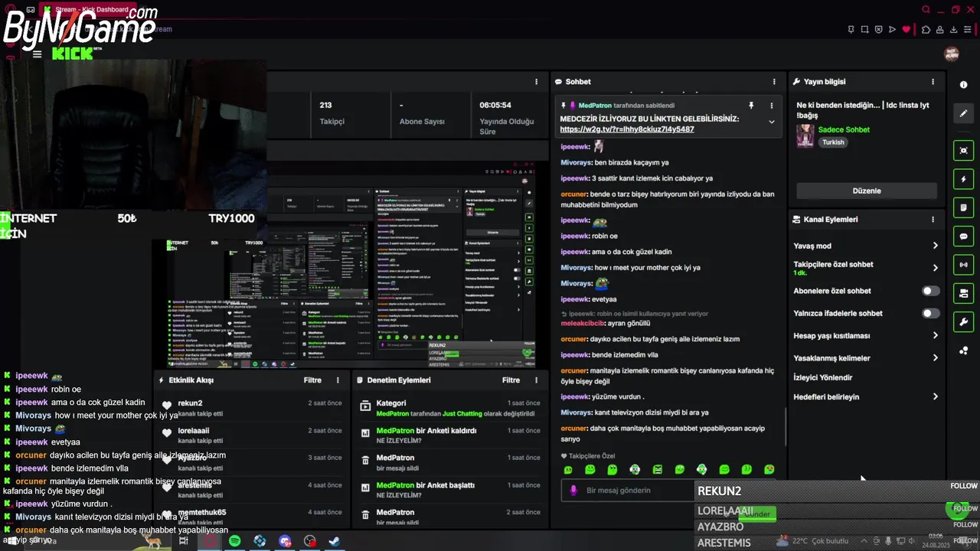Open the stream info icon in right sidebar
Image resolution: width=980 pixels, height=551 pixels.
click(x=963, y=85)
